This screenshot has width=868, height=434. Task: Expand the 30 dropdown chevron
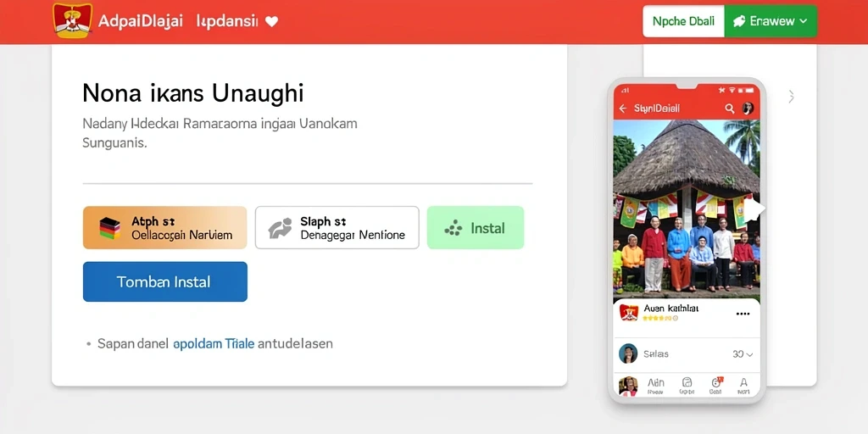pyautogui.click(x=749, y=354)
